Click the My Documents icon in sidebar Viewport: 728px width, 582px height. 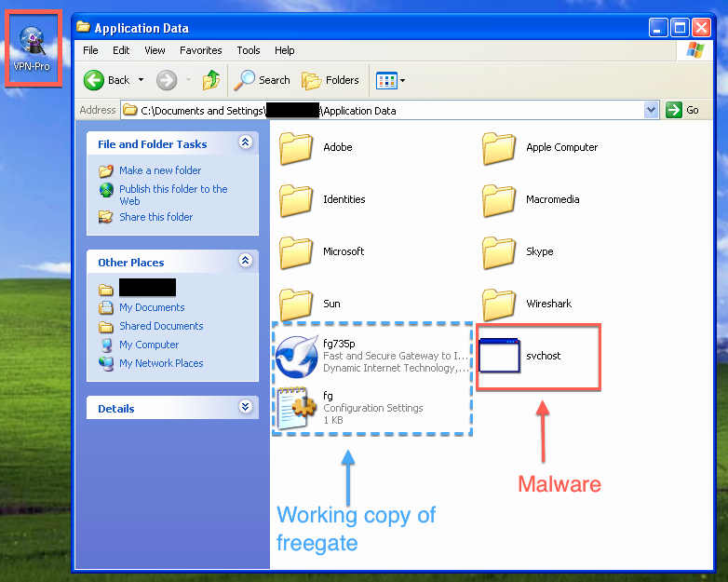pyautogui.click(x=106, y=307)
